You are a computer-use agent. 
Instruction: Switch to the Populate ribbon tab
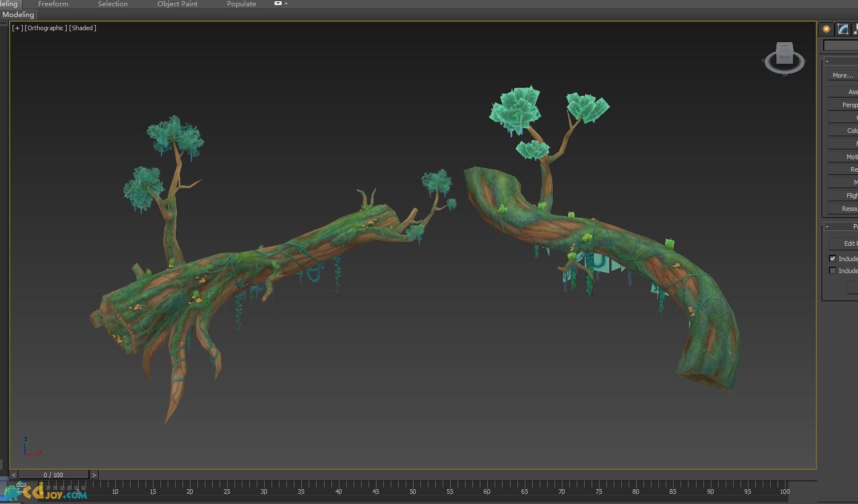tap(241, 4)
